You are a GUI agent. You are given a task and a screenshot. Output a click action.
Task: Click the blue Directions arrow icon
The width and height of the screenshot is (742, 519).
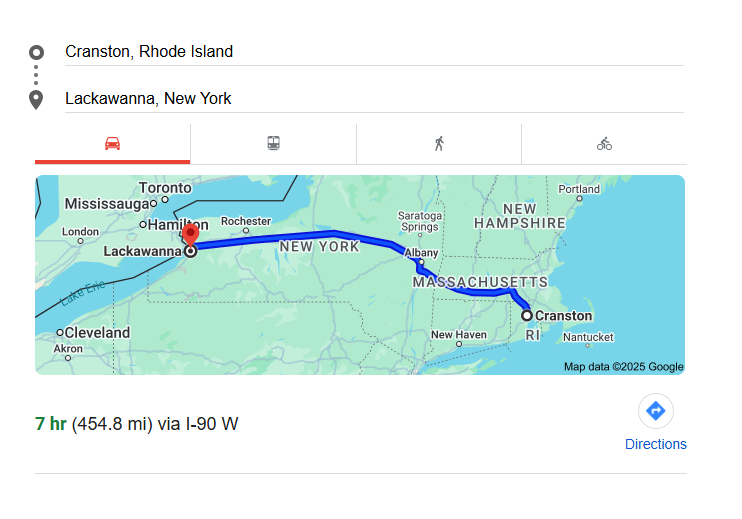click(x=655, y=411)
